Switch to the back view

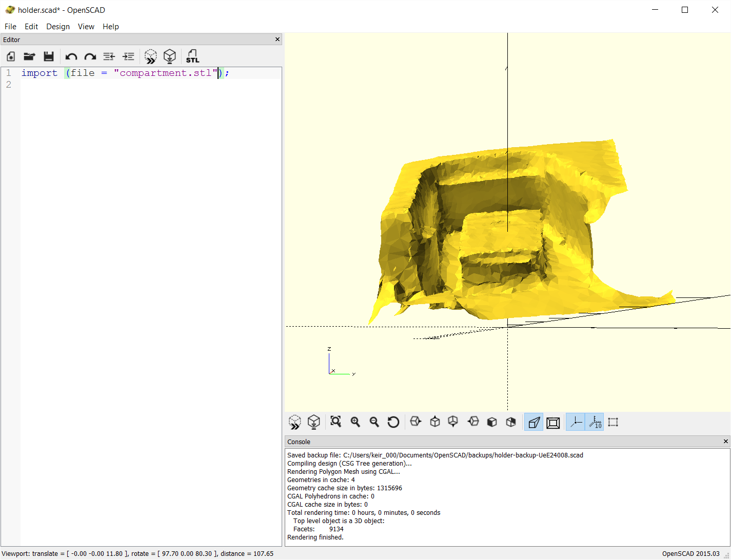511,422
